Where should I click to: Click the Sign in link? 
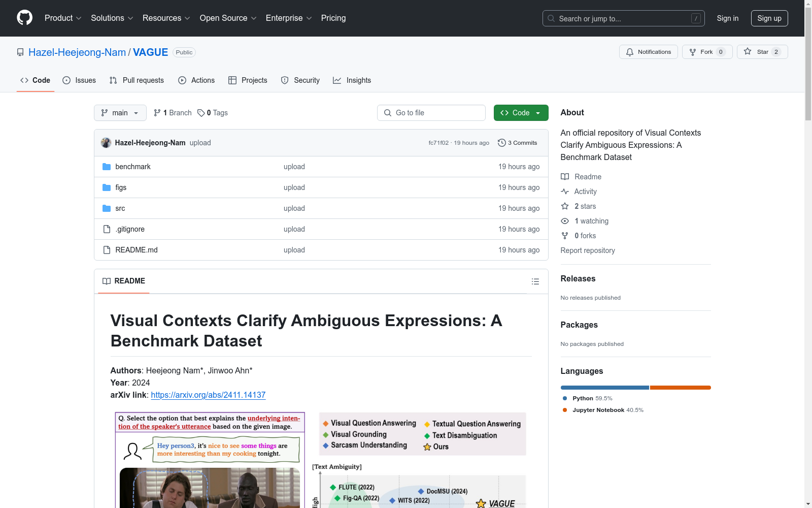pyautogui.click(x=728, y=18)
